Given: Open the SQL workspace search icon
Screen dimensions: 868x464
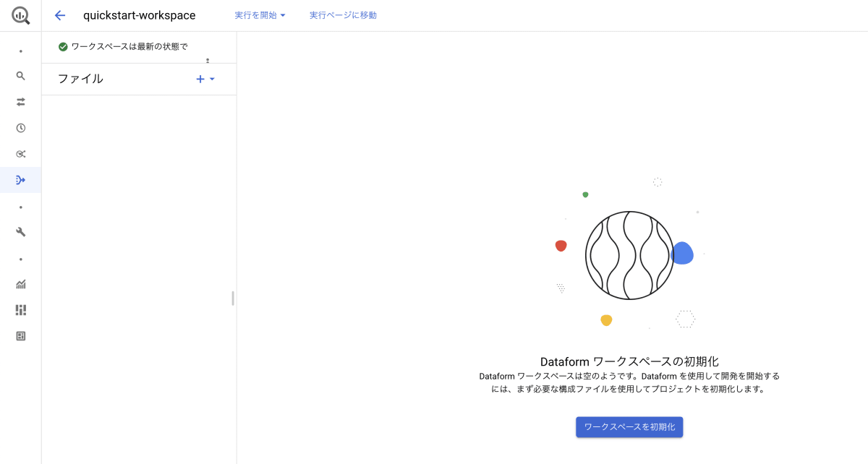Looking at the screenshot, I should [21, 76].
